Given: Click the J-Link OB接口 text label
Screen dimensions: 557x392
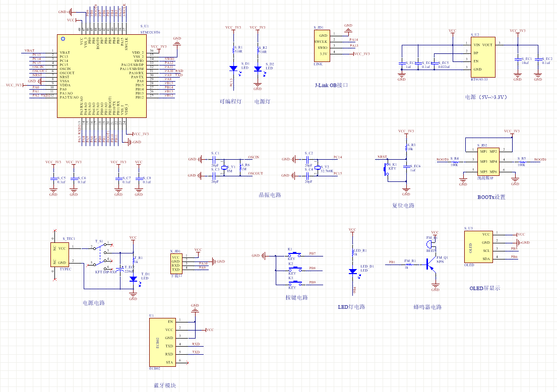Looking at the screenshot, I should [x=331, y=85].
